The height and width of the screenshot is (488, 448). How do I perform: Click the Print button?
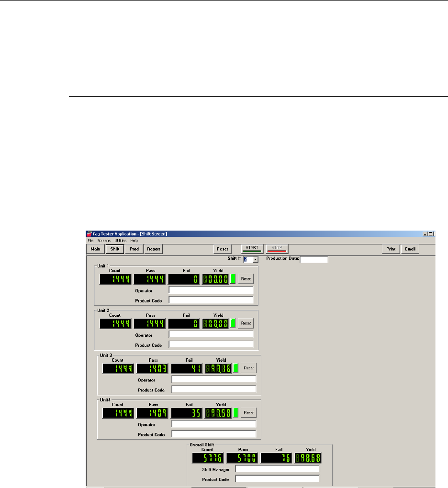(x=391, y=249)
